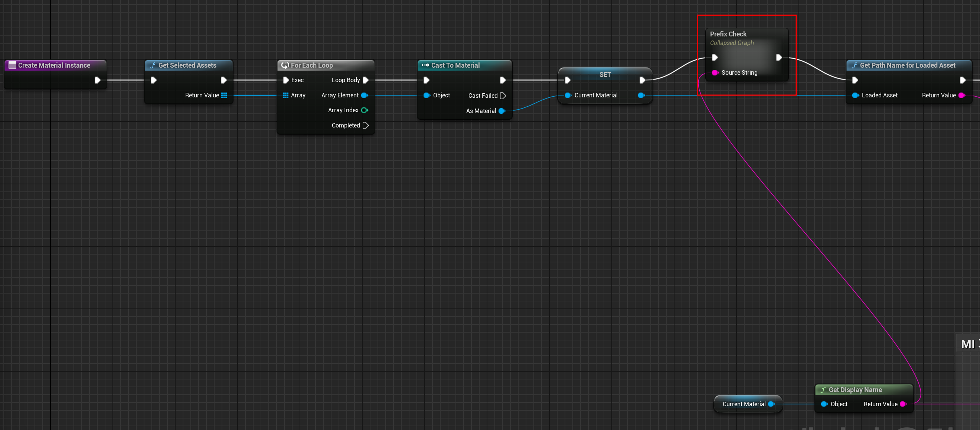This screenshot has width=980, height=430.
Task: Click the Get Path Name for Loaded Asset title
Action: coord(907,65)
